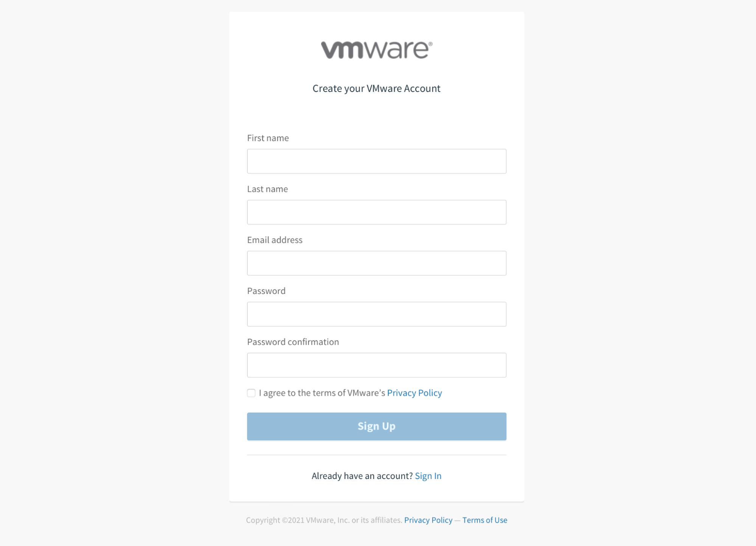Click the Password confirmation input field
The height and width of the screenshot is (546, 756).
[376, 365]
